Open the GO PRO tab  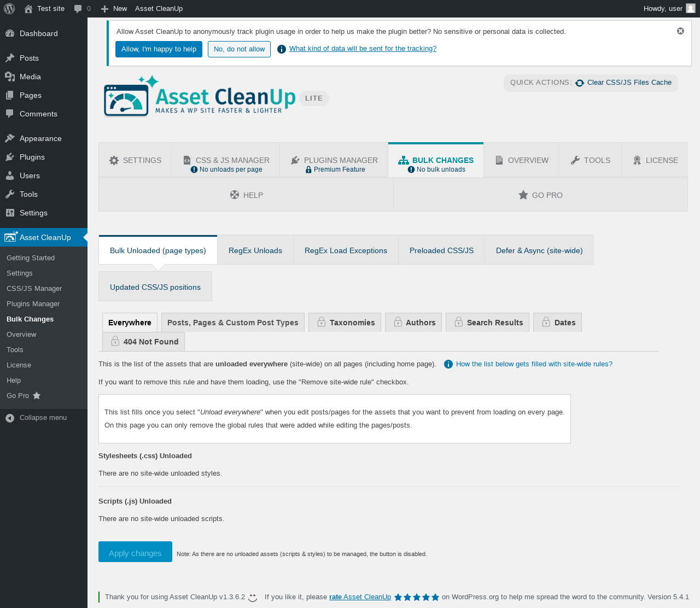pos(540,195)
